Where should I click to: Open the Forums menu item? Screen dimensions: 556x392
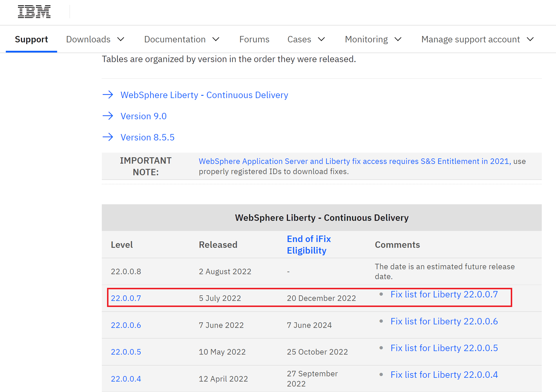[x=254, y=39]
